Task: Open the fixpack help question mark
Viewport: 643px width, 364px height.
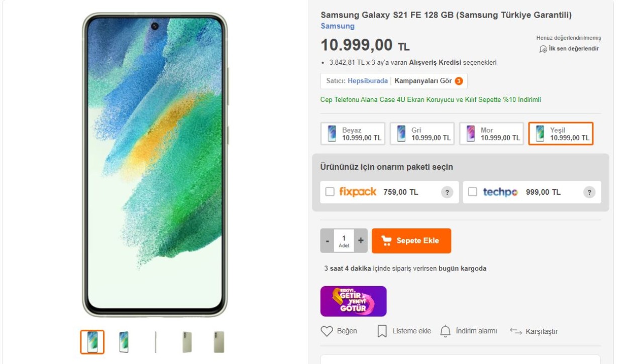Action: pyautogui.click(x=447, y=192)
